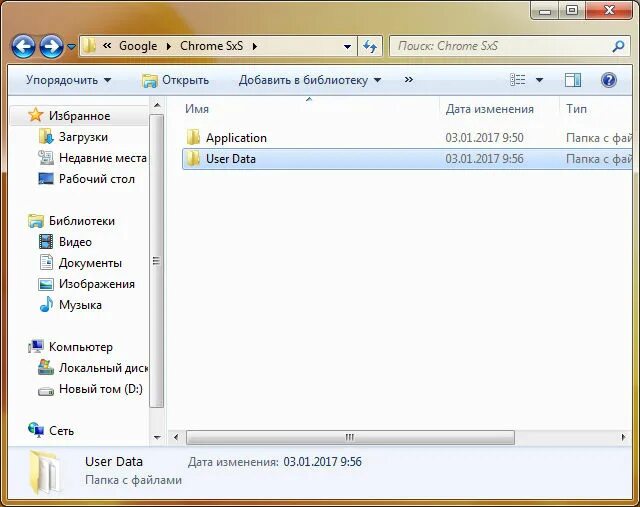Open the Упорядочить menu
The height and width of the screenshot is (507, 640).
pos(68,80)
